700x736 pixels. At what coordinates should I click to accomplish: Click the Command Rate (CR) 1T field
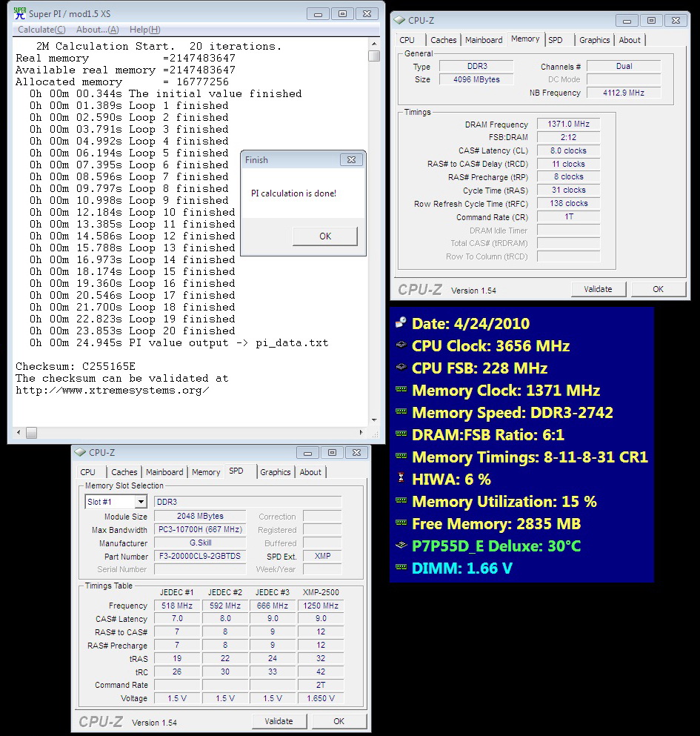tap(569, 217)
